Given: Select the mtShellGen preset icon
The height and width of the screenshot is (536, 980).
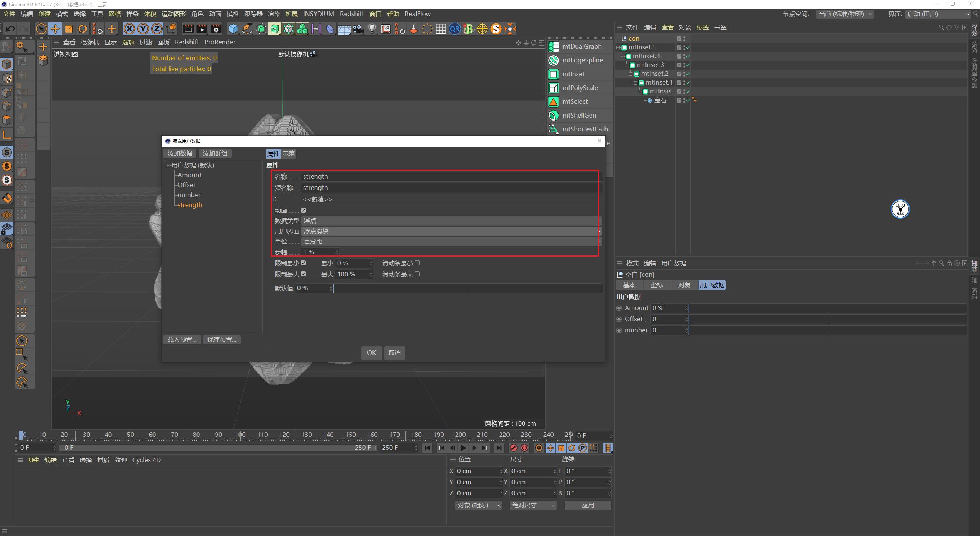Looking at the screenshot, I should (x=554, y=115).
